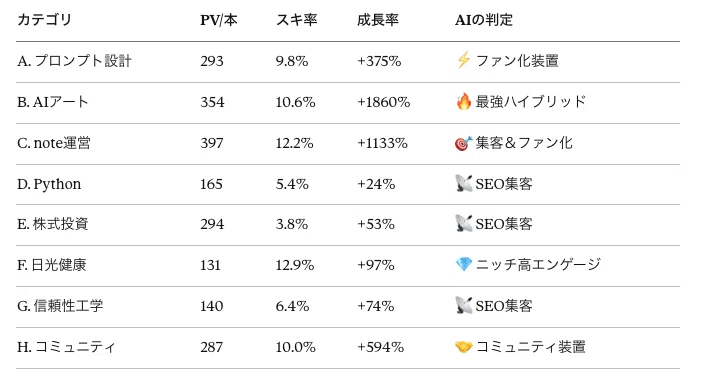Screen dimensions: 709x386
Task: Click the B. AIアート category cell
Action: [52, 102]
